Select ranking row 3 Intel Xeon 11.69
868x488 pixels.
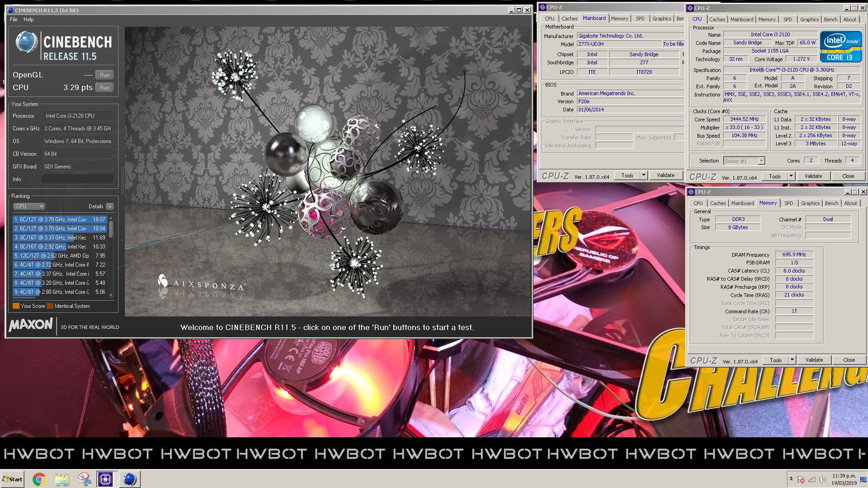(x=60, y=238)
